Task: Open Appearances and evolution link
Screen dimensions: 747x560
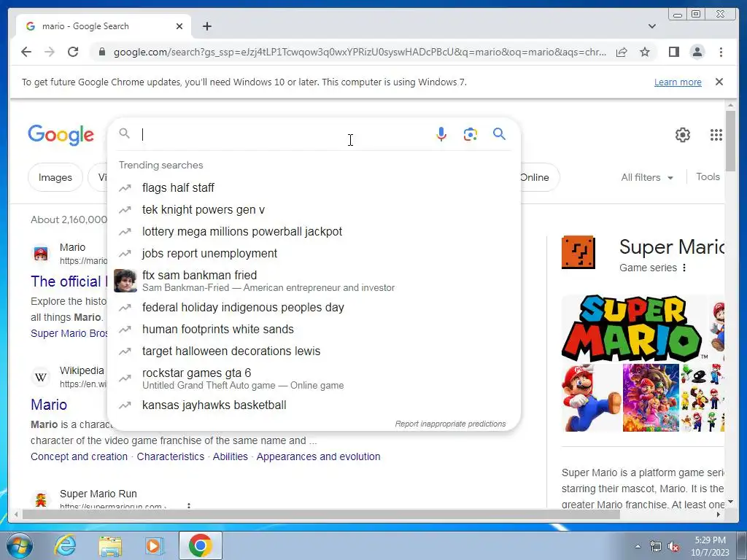Action: pos(318,456)
